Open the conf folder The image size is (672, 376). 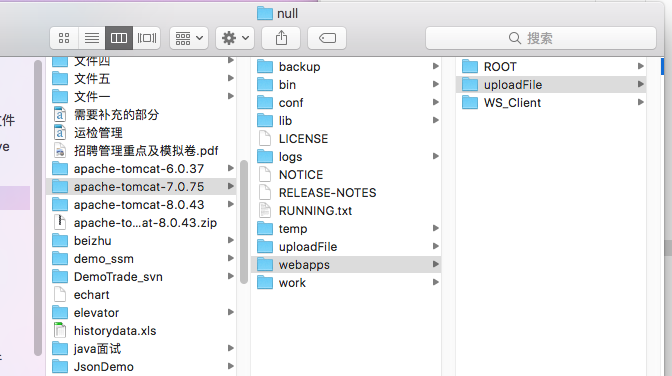point(346,102)
